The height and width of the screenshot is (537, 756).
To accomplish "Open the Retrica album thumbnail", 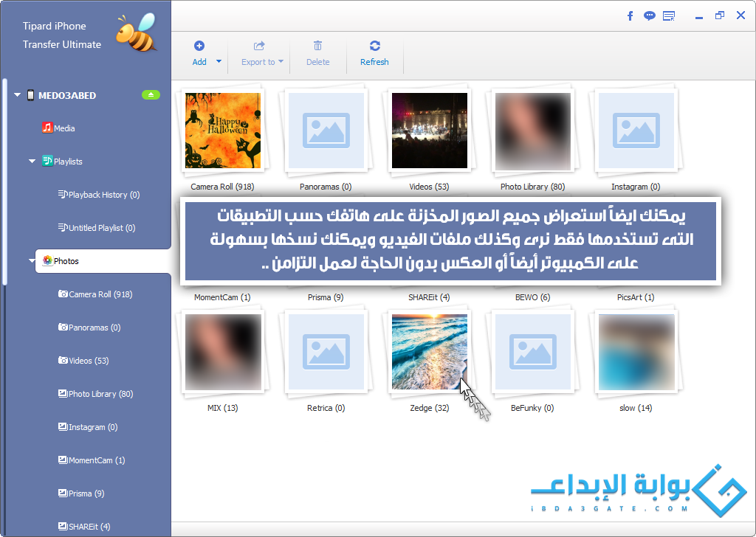I will pyautogui.click(x=326, y=352).
